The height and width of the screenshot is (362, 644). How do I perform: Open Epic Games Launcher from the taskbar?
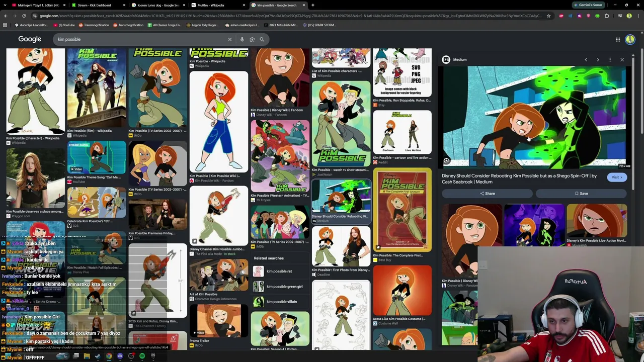click(x=153, y=356)
